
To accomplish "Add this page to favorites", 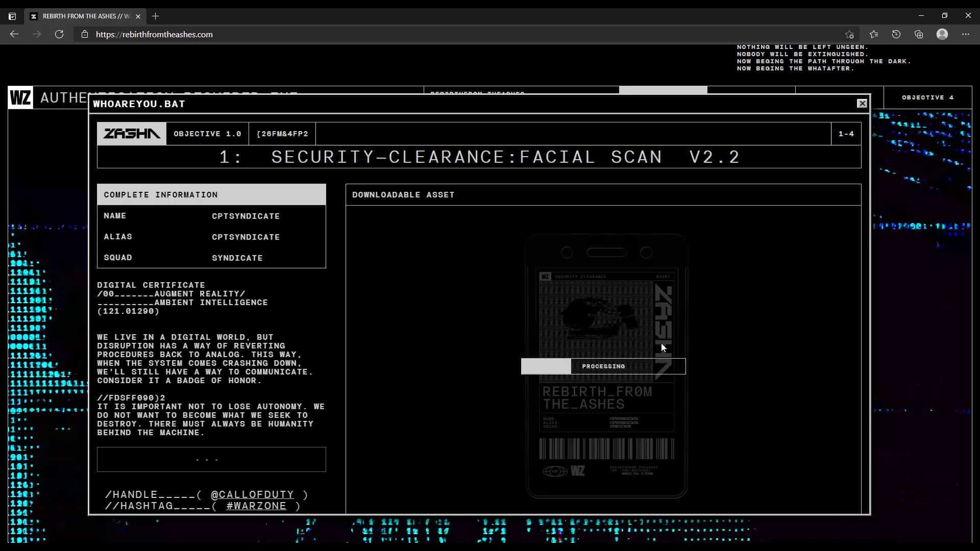I will [x=849, y=34].
